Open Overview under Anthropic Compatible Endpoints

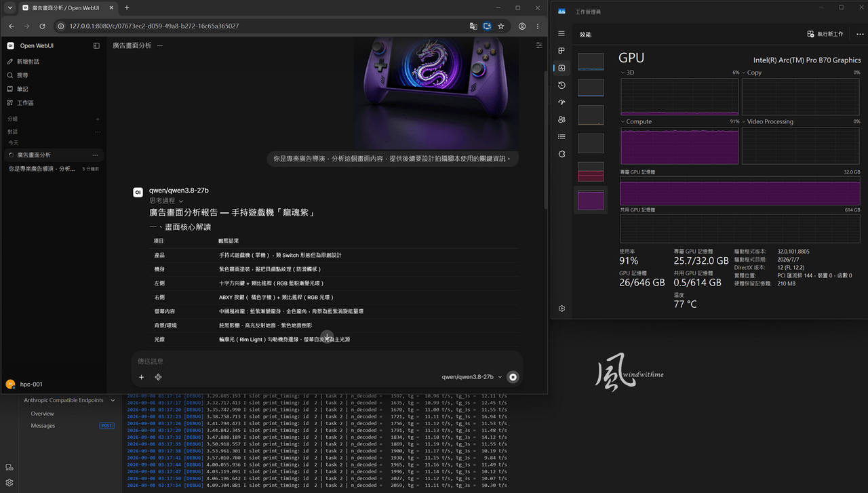pyautogui.click(x=42, y=414)
